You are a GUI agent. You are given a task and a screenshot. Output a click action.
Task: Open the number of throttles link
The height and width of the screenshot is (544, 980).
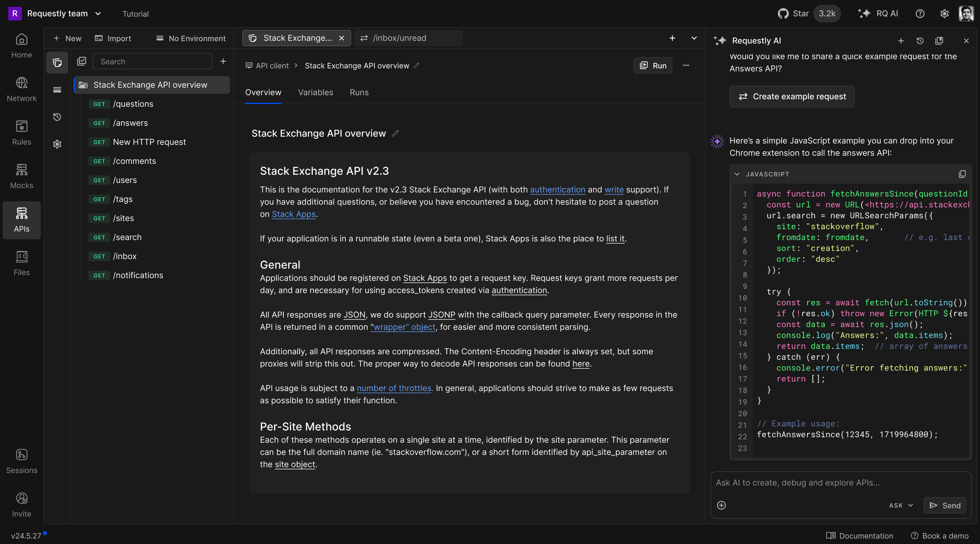point(395,388)
